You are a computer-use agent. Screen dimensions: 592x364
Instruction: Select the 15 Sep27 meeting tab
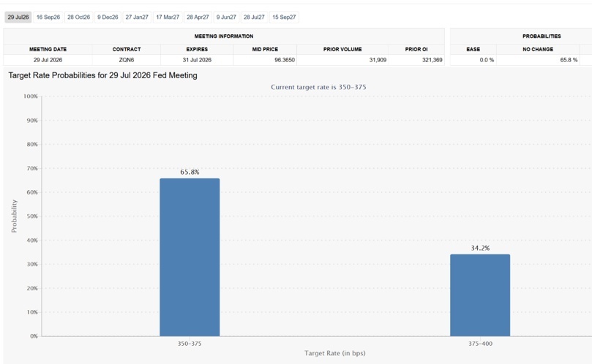tap(284, 17)
